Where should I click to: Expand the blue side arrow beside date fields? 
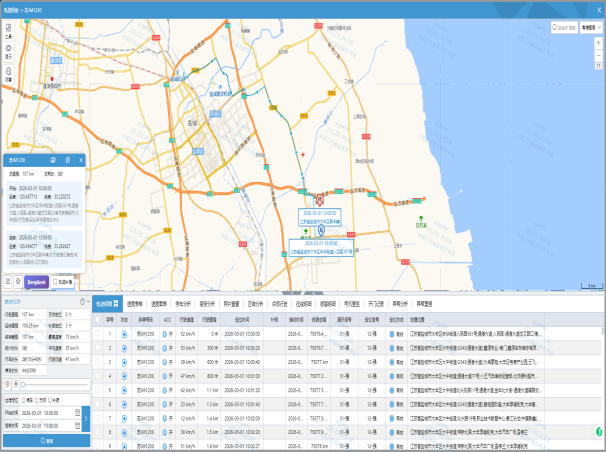point(87,417)
